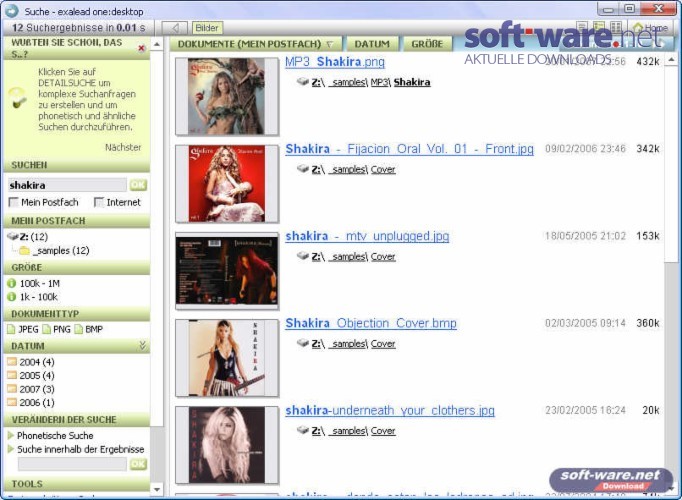The height and width of the screenshot is (500, 682).
Task: Click the Fijacion Oral red cover thumbnail
Action: click(227, 184)
